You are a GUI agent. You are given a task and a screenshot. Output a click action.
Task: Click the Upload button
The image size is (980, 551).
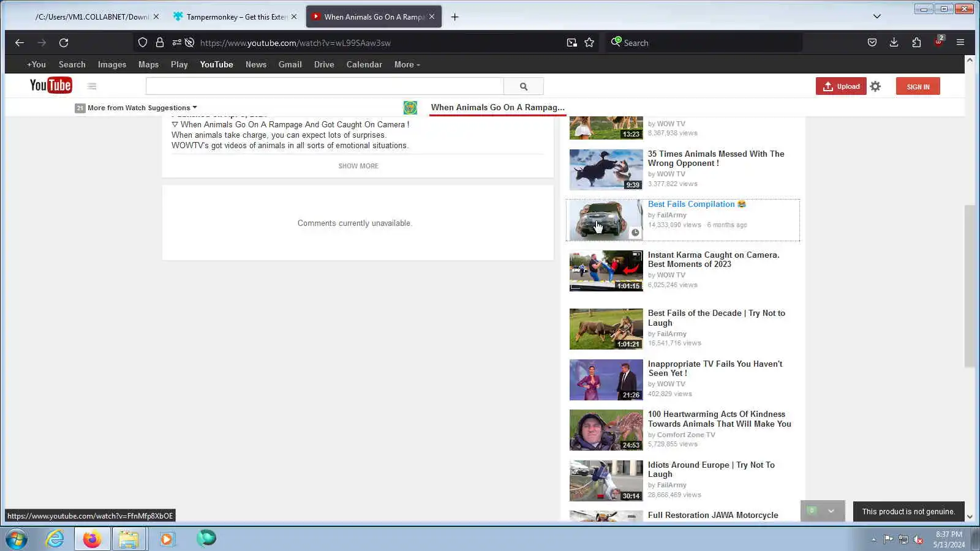click(x=841, y=86)
